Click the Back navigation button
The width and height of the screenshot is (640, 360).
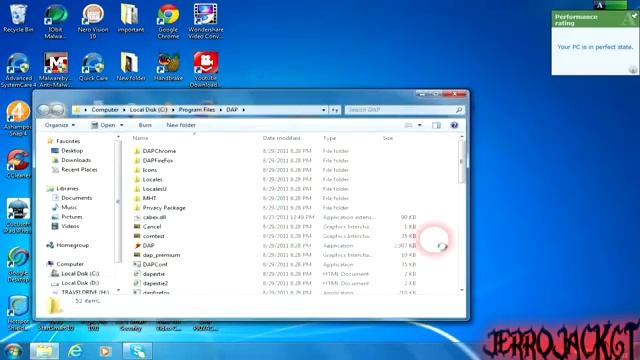tap(44, 110)
